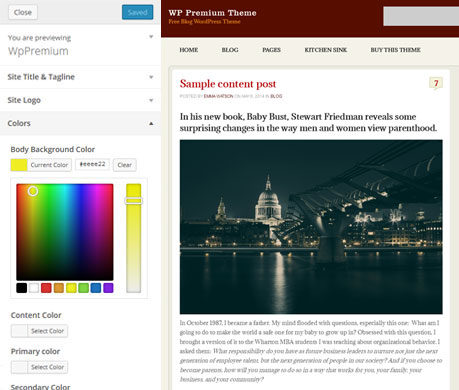Clear the body background color
Viewport: 459px width, 390px height.
[x=125, y=165]
